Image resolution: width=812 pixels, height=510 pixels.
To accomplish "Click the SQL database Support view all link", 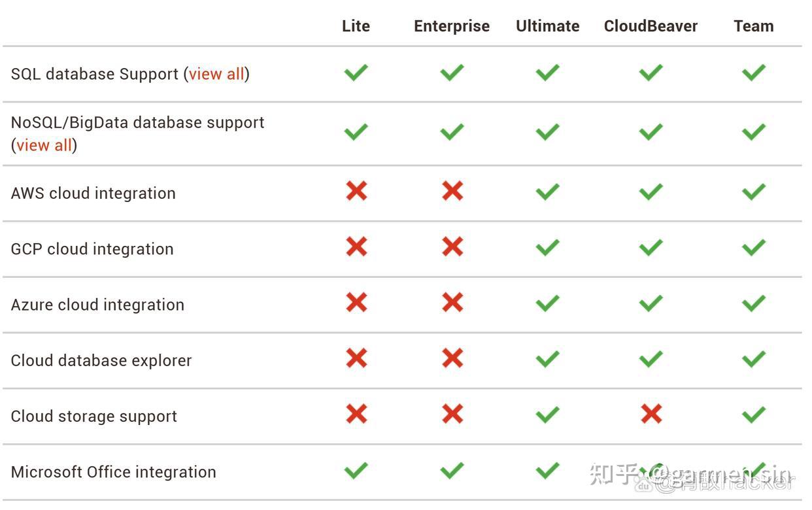I will [x=216, y=74].
